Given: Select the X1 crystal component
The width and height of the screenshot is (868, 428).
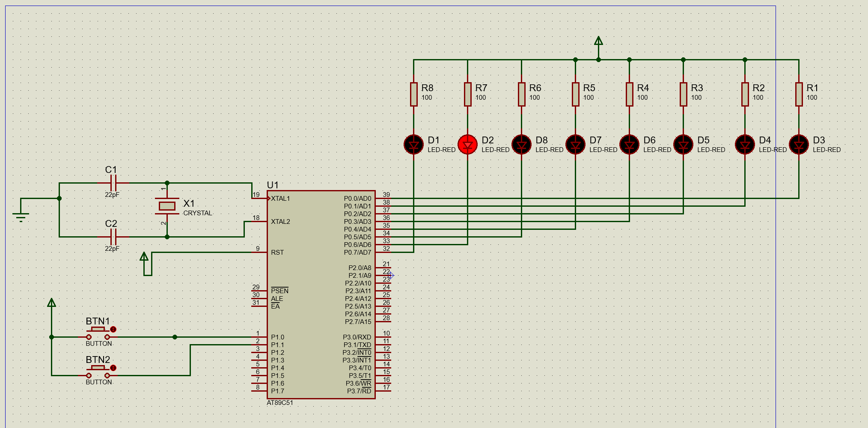Looking at the screenshot, I should [167, 206].
